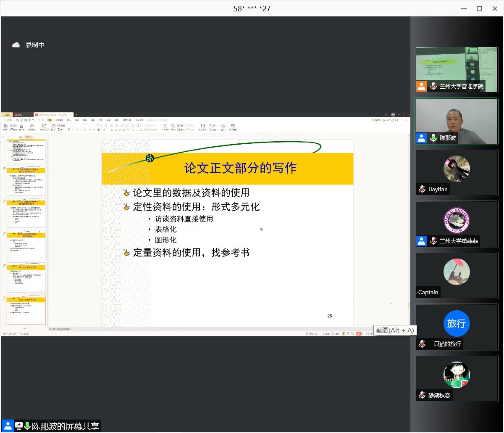Toggle muted microphone icon for Jiayifan
504x433 pixels.
pos(422,190)
